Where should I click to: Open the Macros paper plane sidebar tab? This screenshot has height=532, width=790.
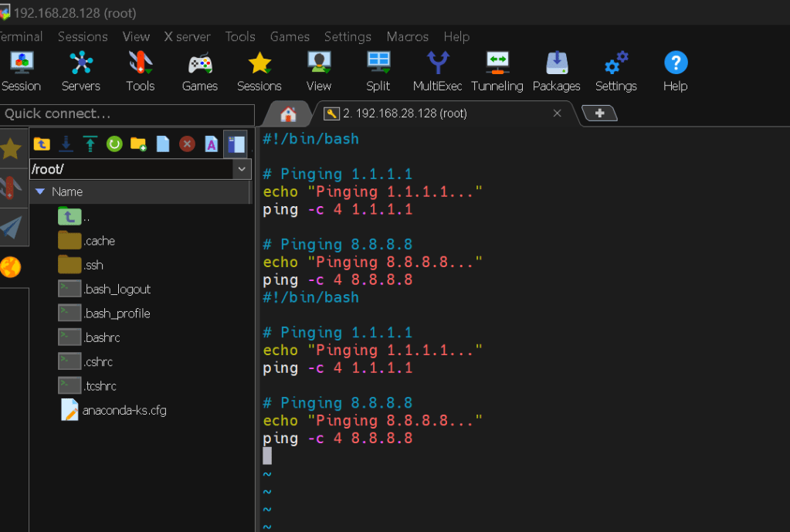pos(11,227)
